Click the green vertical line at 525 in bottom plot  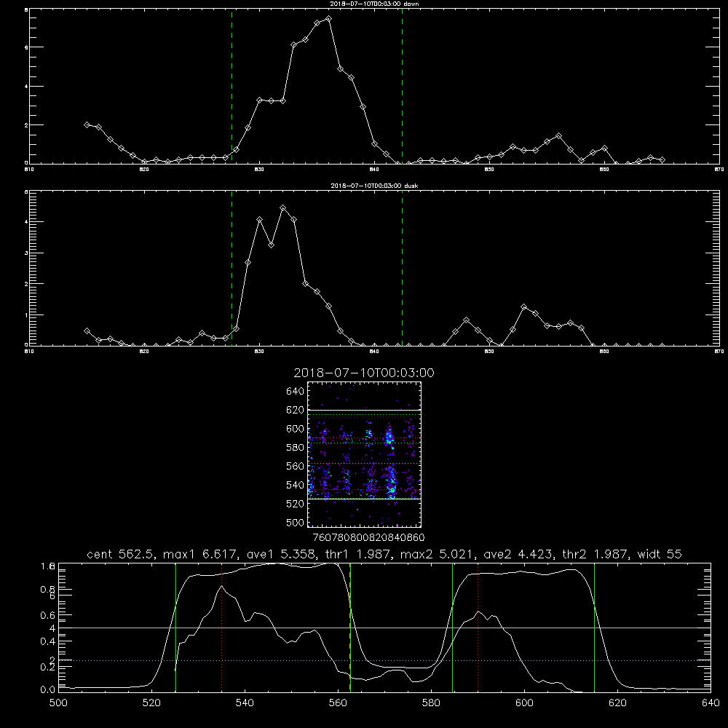pyautogui.click(x=175, y=628)
